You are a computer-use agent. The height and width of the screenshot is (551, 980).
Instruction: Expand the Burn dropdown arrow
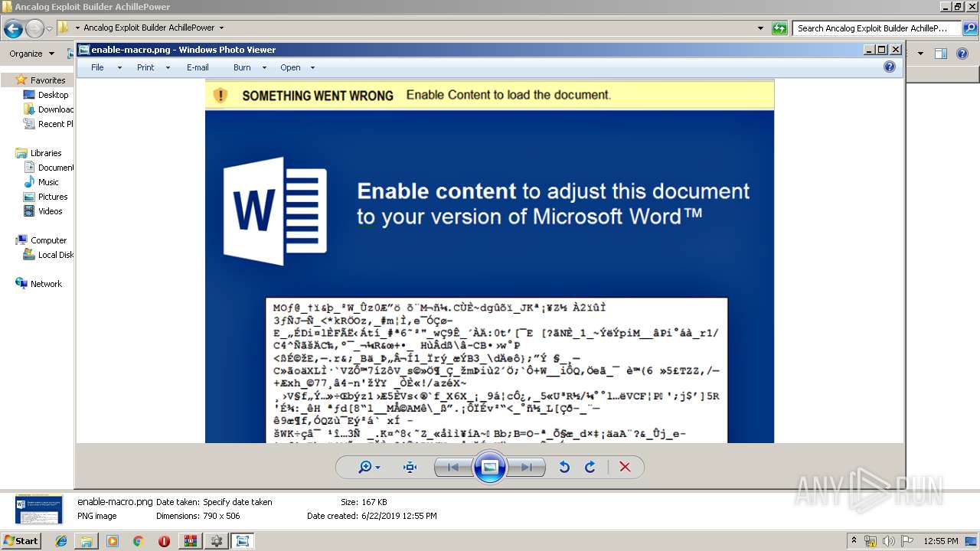[x=264, y=68]
